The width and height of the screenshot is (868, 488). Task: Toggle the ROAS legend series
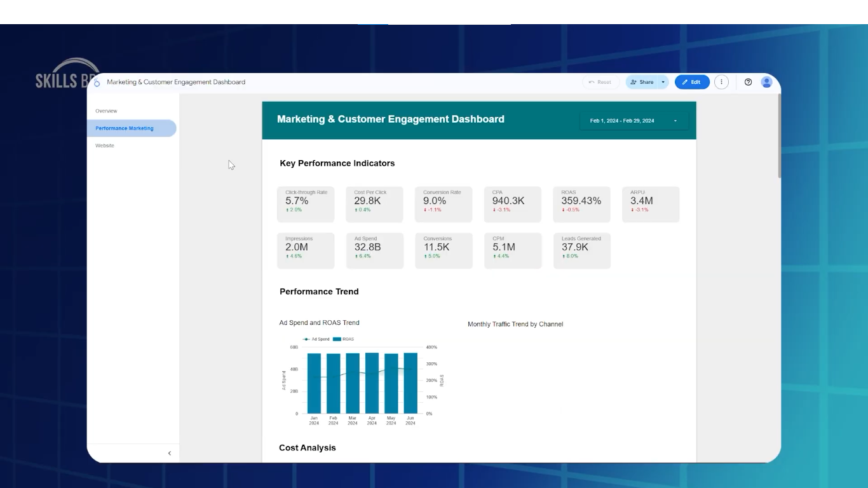tap(344, 339)
